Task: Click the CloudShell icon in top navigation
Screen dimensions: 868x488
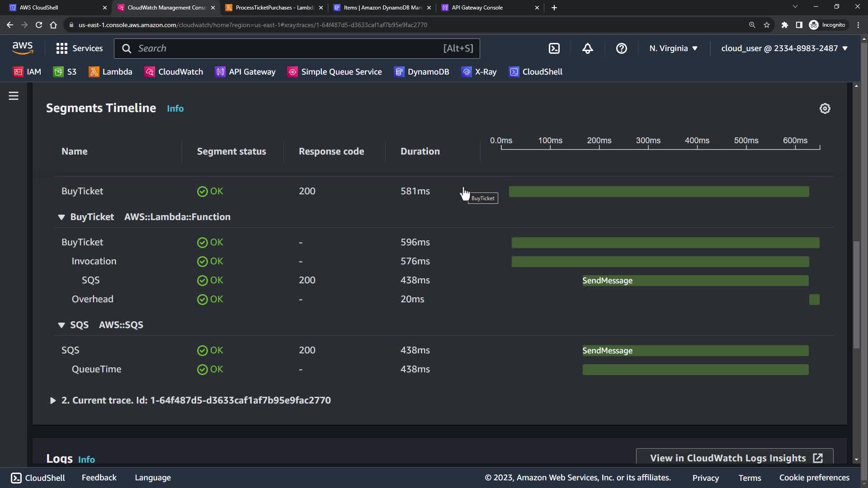Action: point(554,48)
